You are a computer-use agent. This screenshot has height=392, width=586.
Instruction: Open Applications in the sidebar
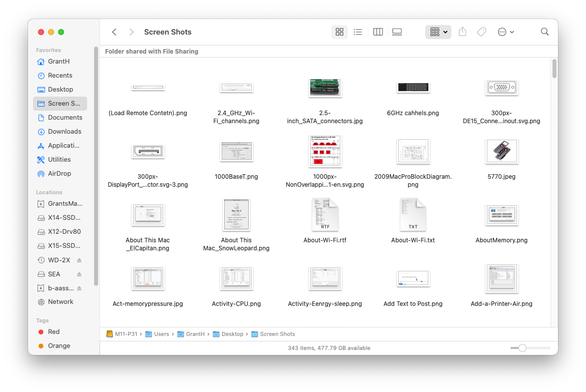(60, 146)
